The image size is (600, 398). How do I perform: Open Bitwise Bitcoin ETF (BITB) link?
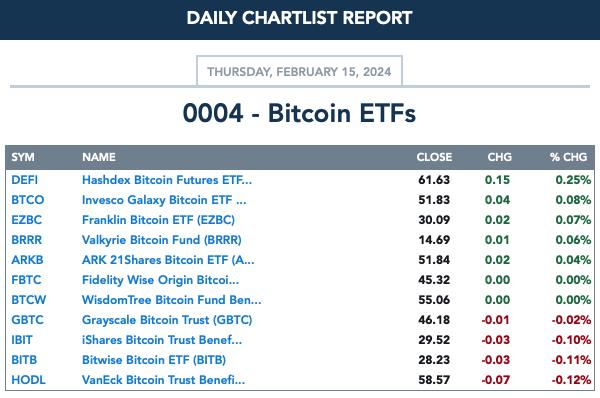(x=154, y=360)
